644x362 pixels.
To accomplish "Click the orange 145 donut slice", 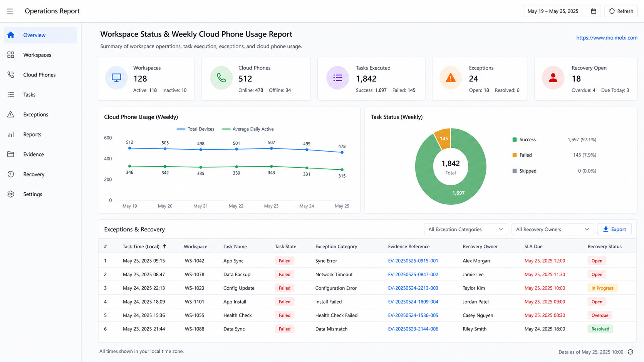I will 443,138.
